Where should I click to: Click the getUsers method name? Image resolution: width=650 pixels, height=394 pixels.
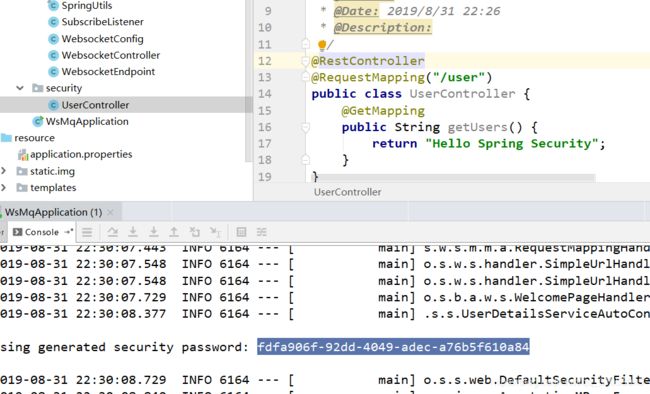(x=478, y=127)
